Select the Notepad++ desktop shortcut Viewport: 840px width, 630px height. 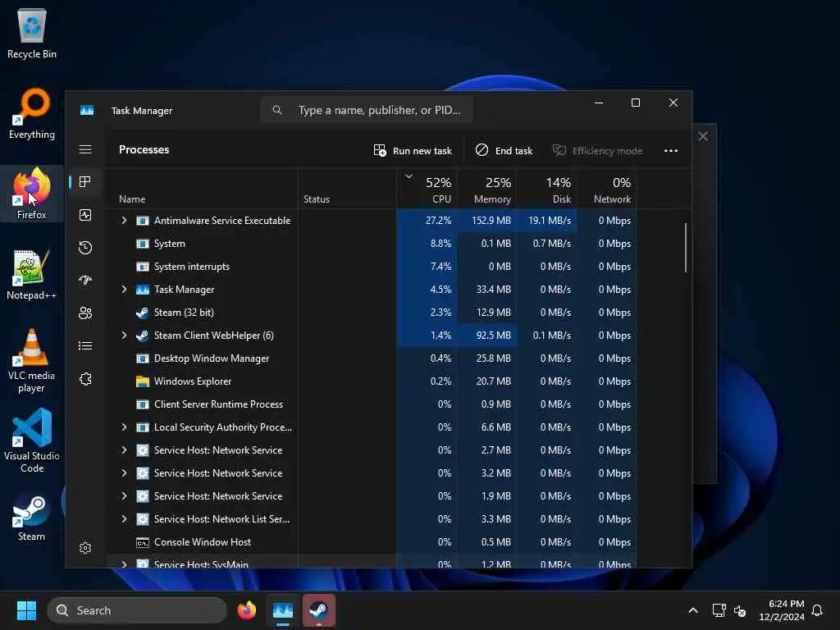pyautogui.click(x=32, y=274)
